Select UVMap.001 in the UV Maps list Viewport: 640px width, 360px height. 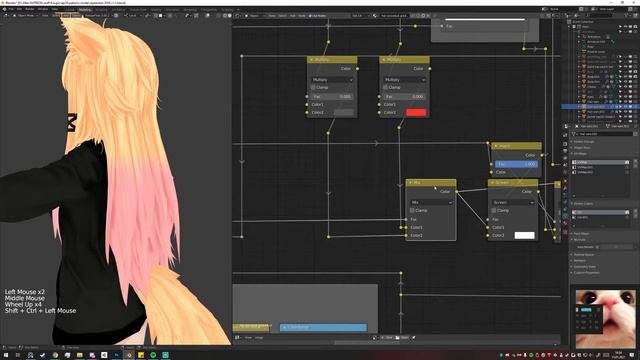tap(600, 167)
